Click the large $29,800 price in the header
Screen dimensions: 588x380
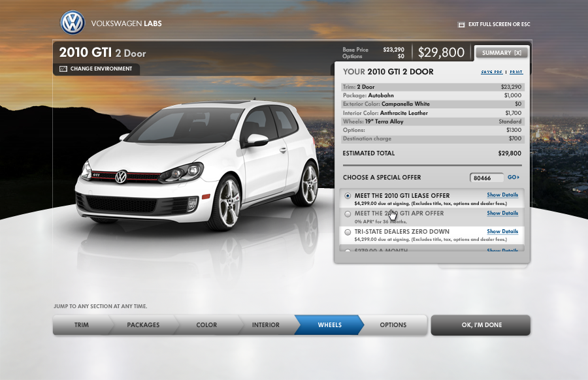pos(441,52)
